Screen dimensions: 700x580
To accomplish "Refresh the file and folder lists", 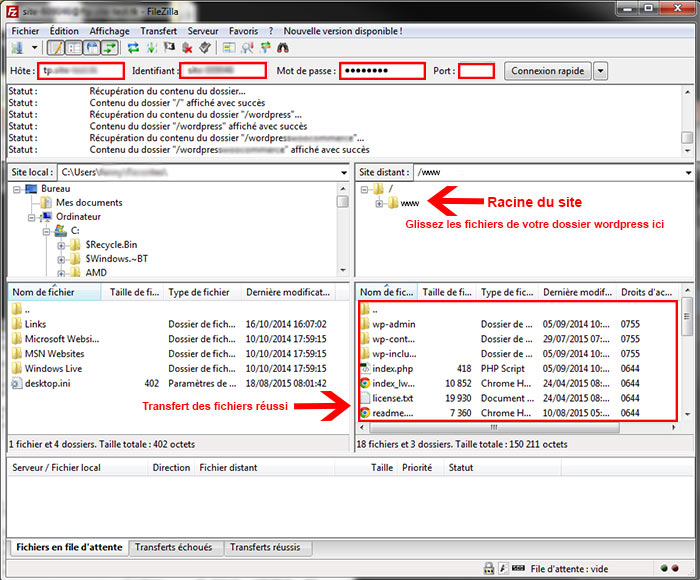I will tap(133, 47).
